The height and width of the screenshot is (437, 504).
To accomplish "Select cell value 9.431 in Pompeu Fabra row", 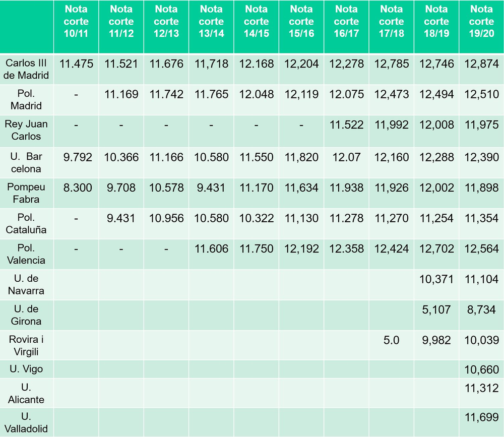I will (211, 188).
